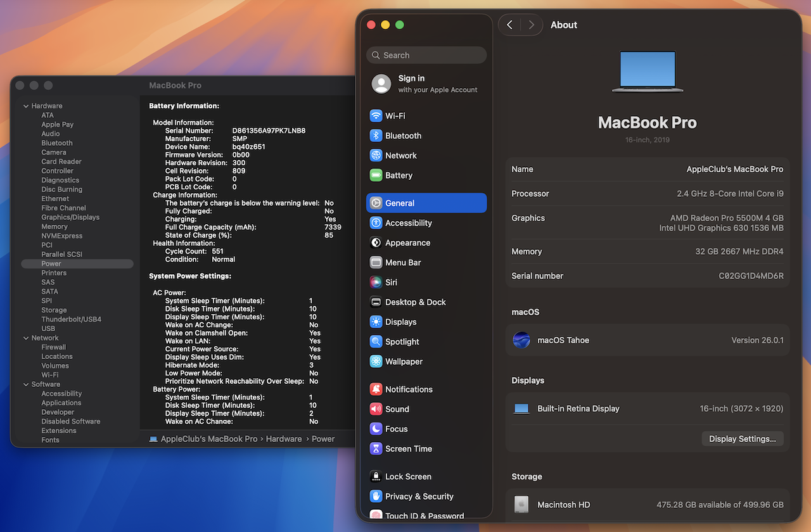
Task: Open Wi-Fi settings icon in sidebar
Action: (376, 116)
